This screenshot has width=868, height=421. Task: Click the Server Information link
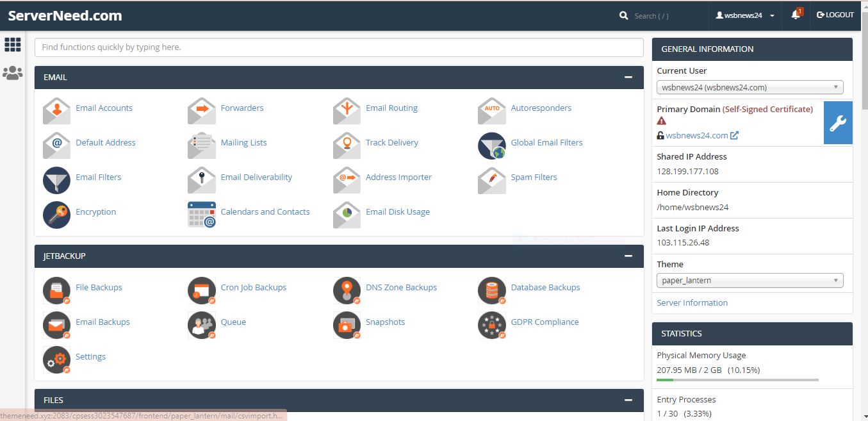click(x=692, y=302)
